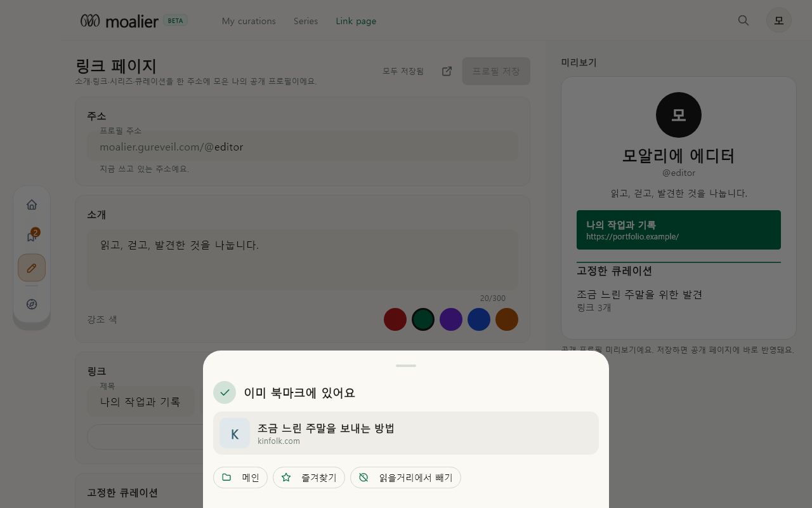Click the K favicon thumbnail for kinfolk.com
This screenshot has height=508, width=812.
pyautogui.click(x=235, y=433)
